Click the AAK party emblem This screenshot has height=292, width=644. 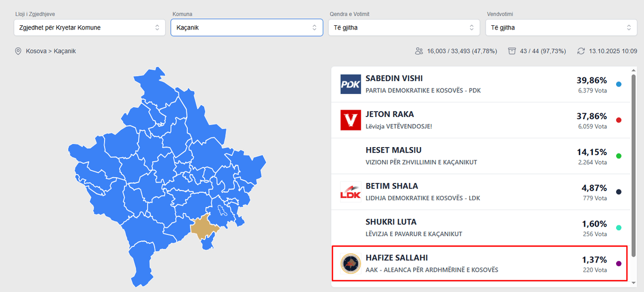click(350, 263)
